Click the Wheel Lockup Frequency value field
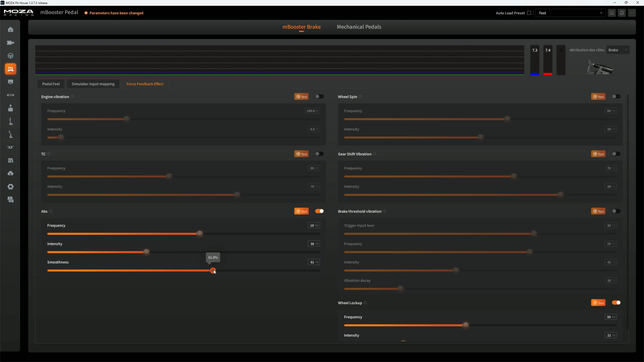644x362 pixels. tap(610, 317)
